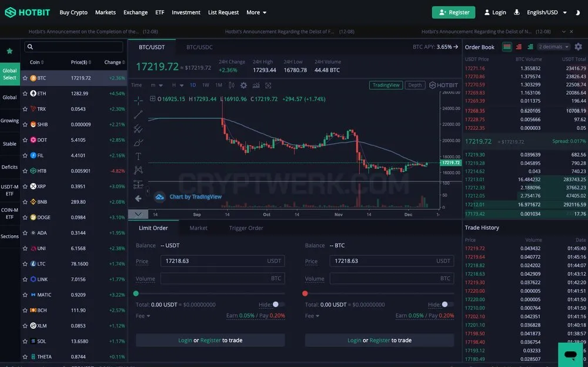Select the crosshair cursor chart tool
Screen dimensions: 588x367
click(138, 100)
